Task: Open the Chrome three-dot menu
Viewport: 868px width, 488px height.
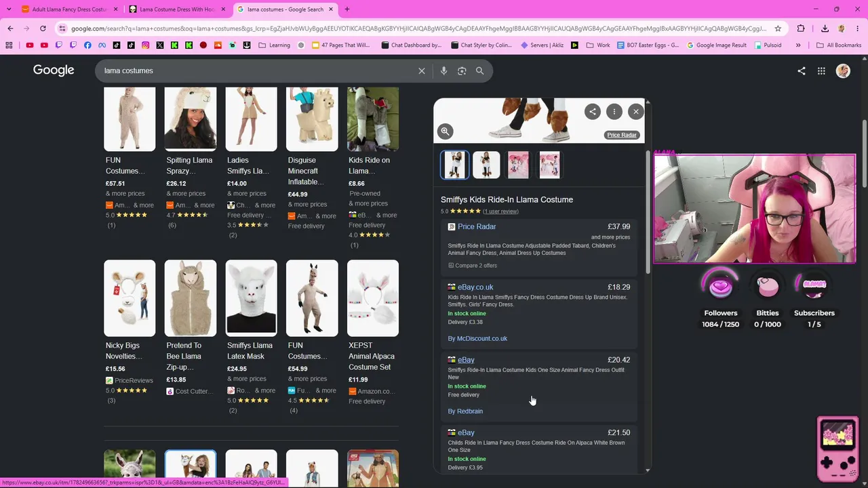Action: (857, 28)
